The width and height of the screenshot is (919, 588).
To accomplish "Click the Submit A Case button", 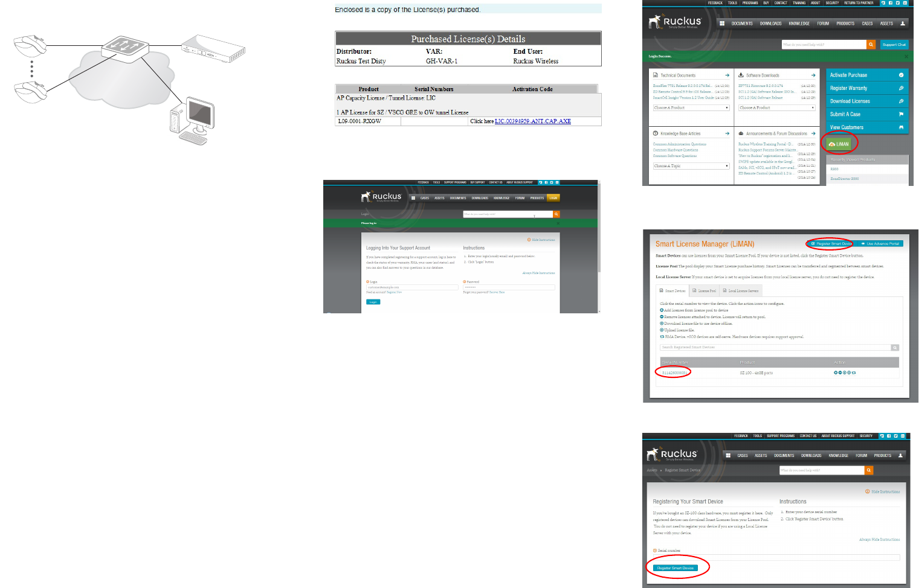I will coord(867,114).
